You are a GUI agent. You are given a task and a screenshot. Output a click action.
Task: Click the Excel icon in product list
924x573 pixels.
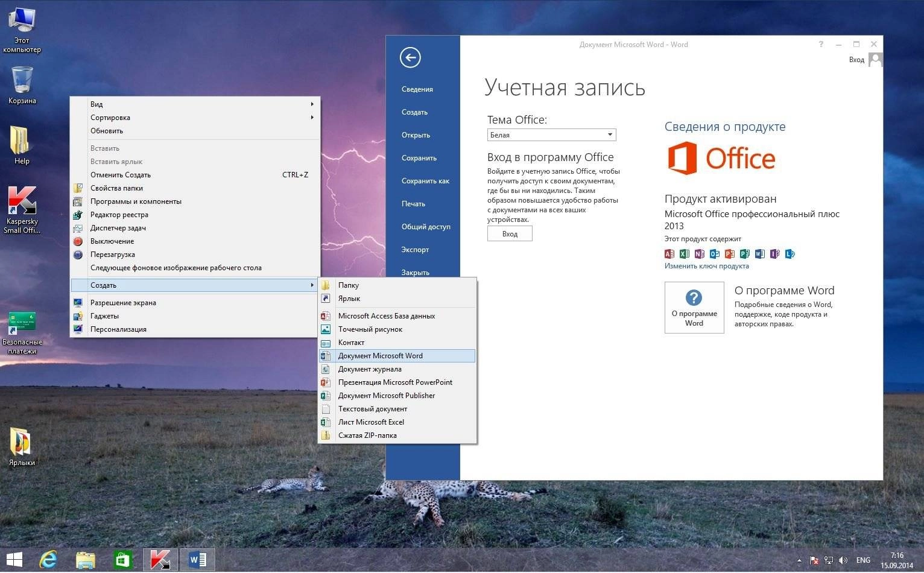tap(684, 254)
